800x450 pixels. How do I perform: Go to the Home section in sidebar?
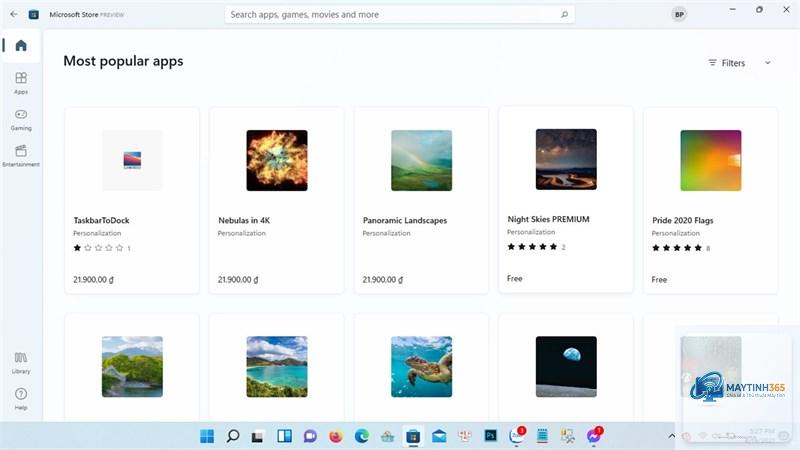pyautogui.click(x=21, y=46)
